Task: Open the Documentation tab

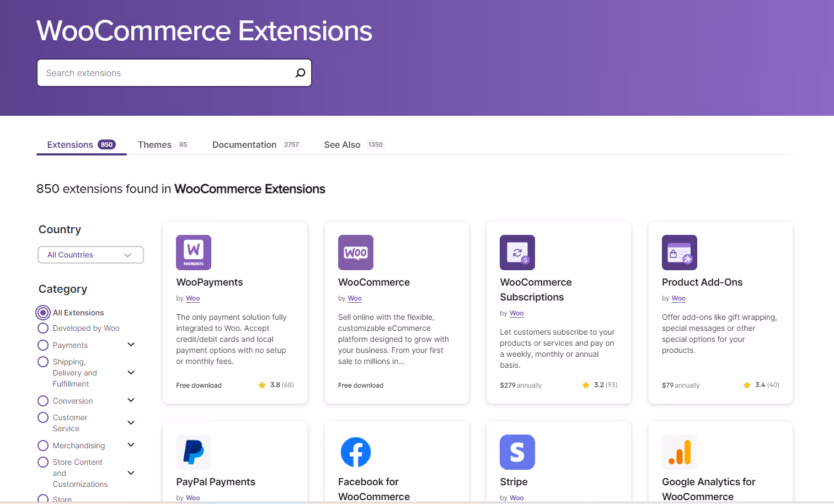Action: point(244,144)
